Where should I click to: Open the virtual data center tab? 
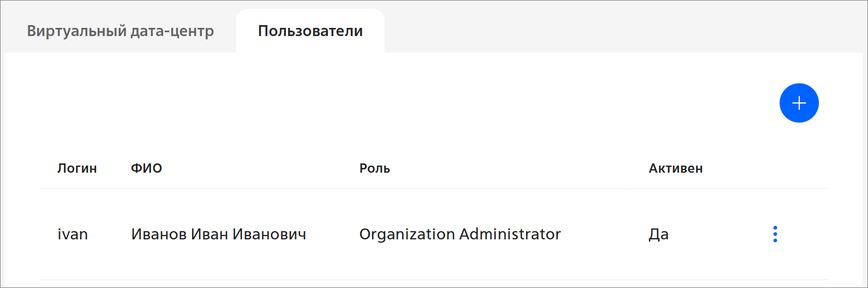[120, 31]
